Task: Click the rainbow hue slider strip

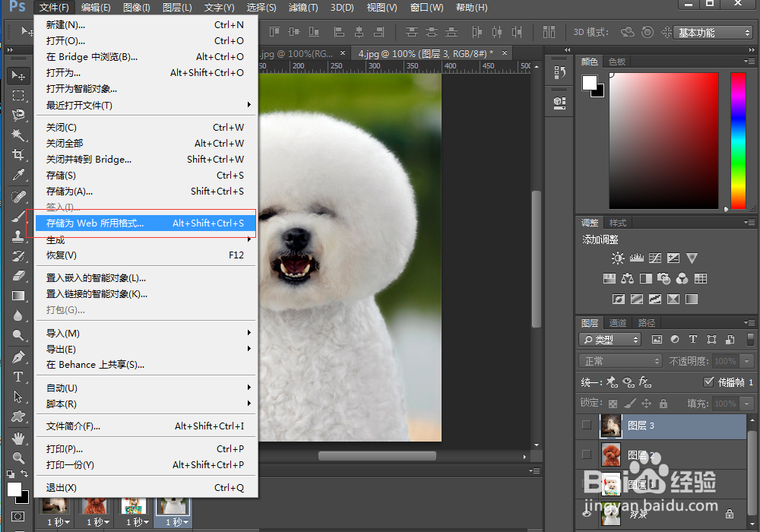Action: 738,141
